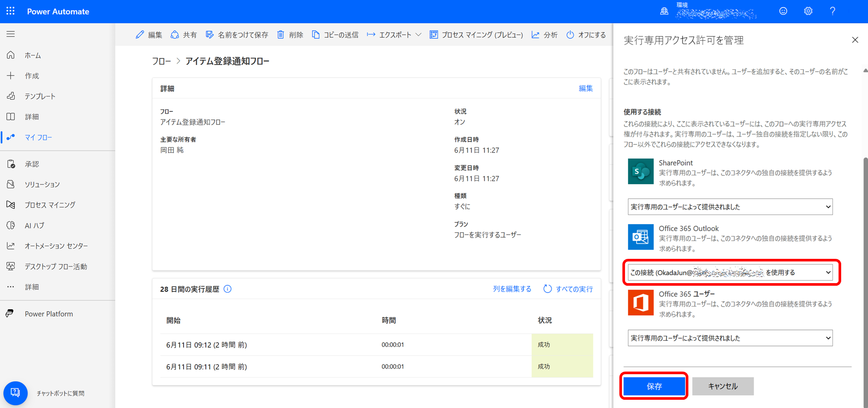Expand the エクスポート dropdown menu
Viewport: 868px width, 408px height.
[x=394, y=35]
